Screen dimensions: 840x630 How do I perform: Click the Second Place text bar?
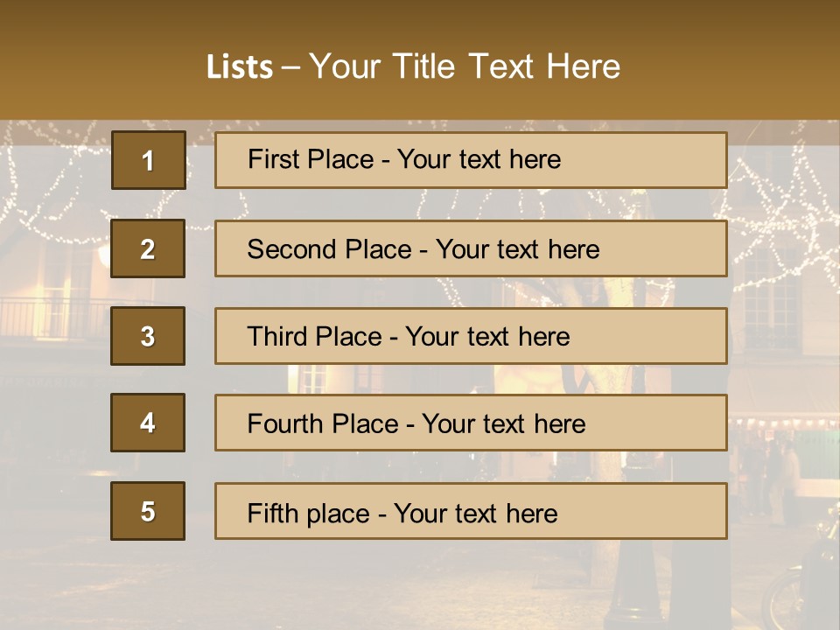(471, 248)
